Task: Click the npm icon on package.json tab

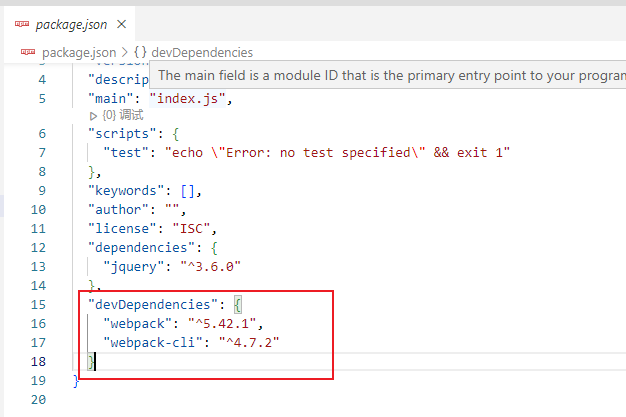Action: (x=21, y=25)
